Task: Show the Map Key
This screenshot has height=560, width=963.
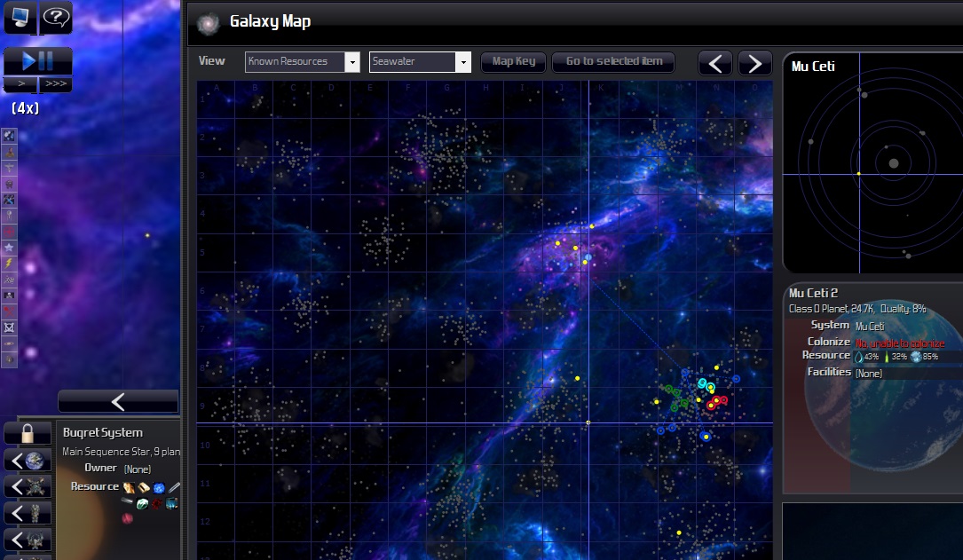Action: [x=513, y=61]
